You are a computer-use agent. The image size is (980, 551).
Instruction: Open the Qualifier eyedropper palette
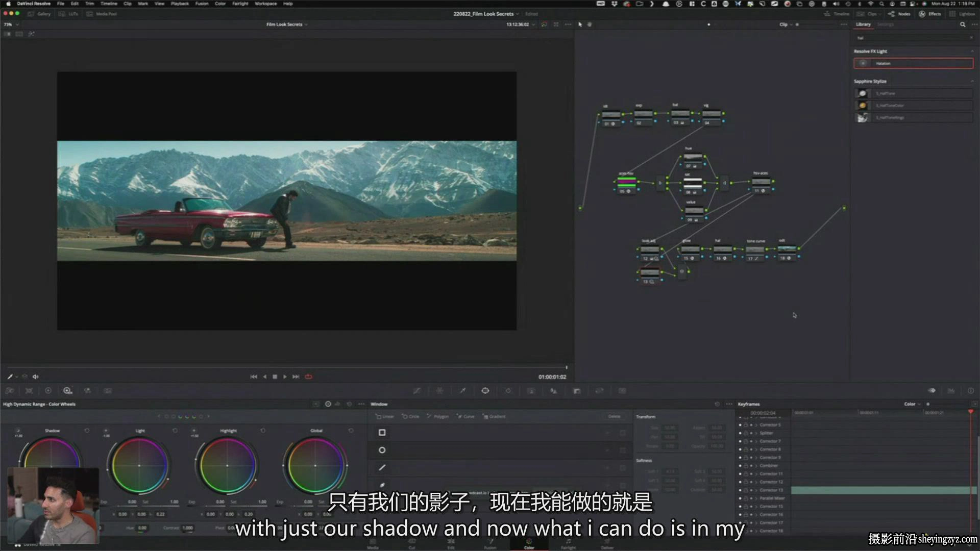(462, 391)
